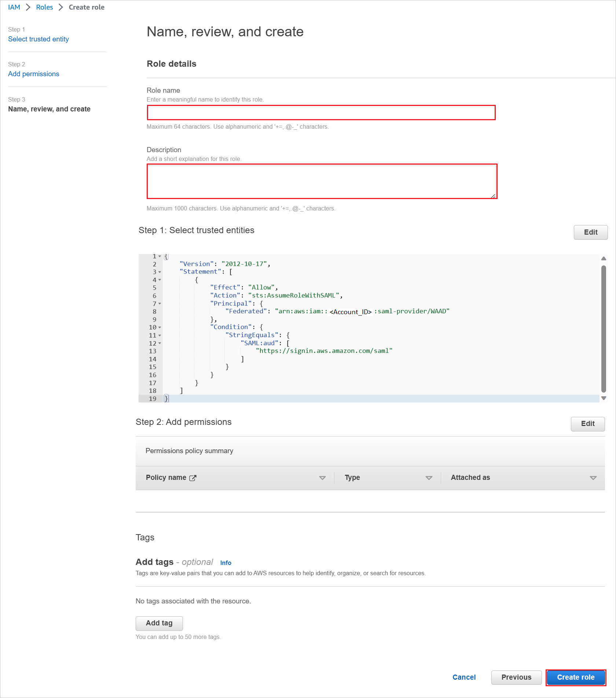This screenshot has height=698, width=616.
Task: Cancel the role creation
Action: pyautogui.click(x=464, y=677)
